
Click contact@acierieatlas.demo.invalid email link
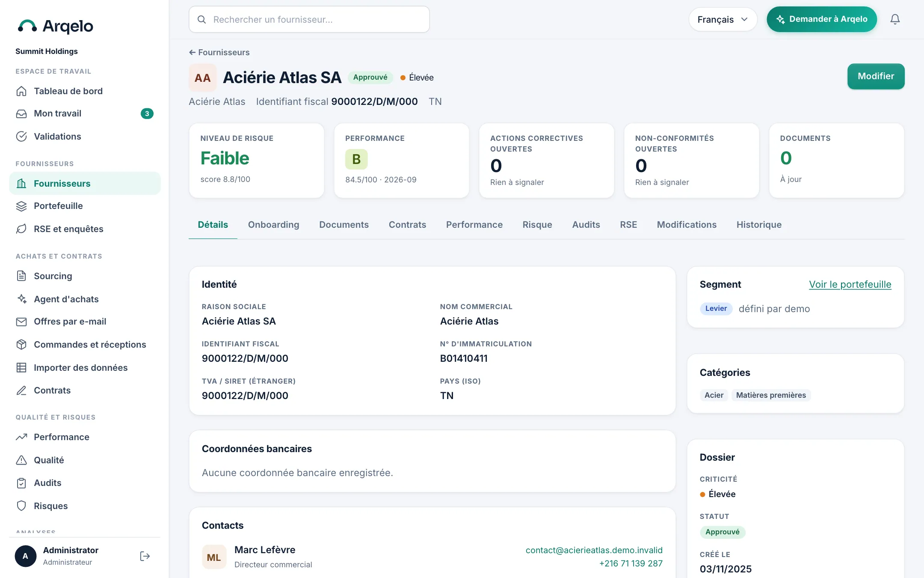(x=594, y=550)
